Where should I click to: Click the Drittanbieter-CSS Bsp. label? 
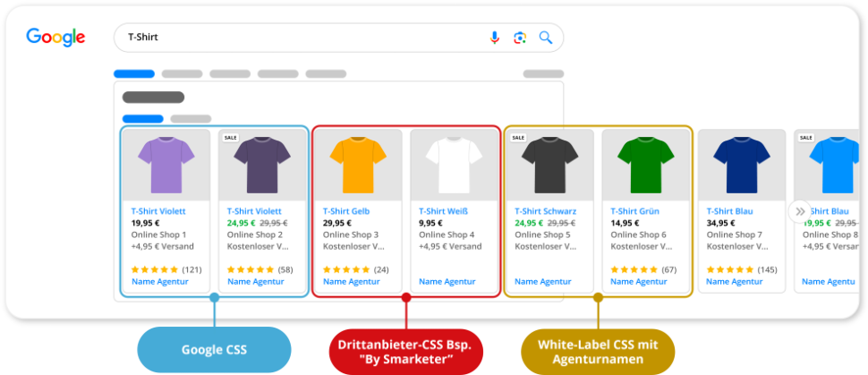point(405,352)
